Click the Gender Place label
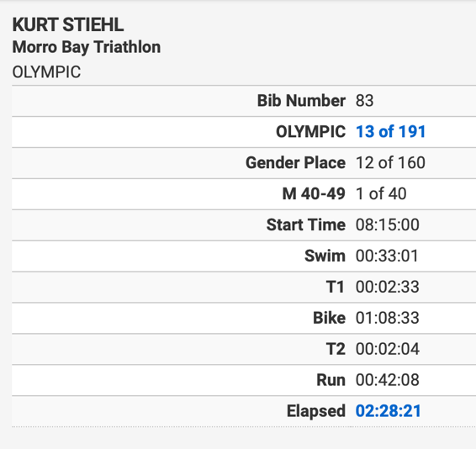 click(295, 162)
